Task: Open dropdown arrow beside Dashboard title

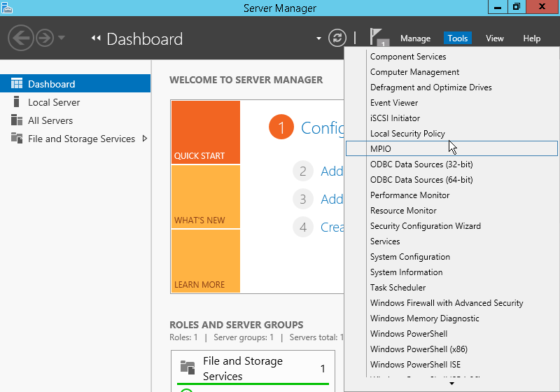Action: tap(318, 38)
